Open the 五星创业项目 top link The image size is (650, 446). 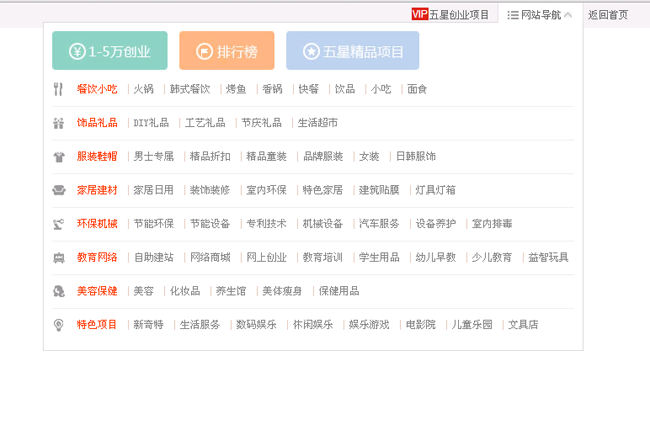(459, 14)
